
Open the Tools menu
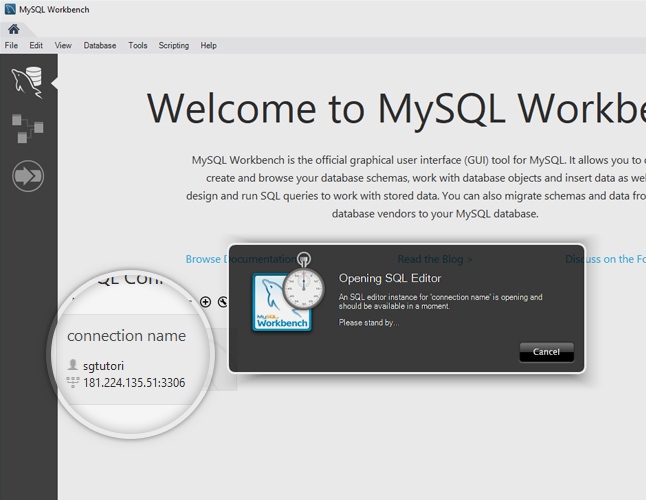point(138,45)
